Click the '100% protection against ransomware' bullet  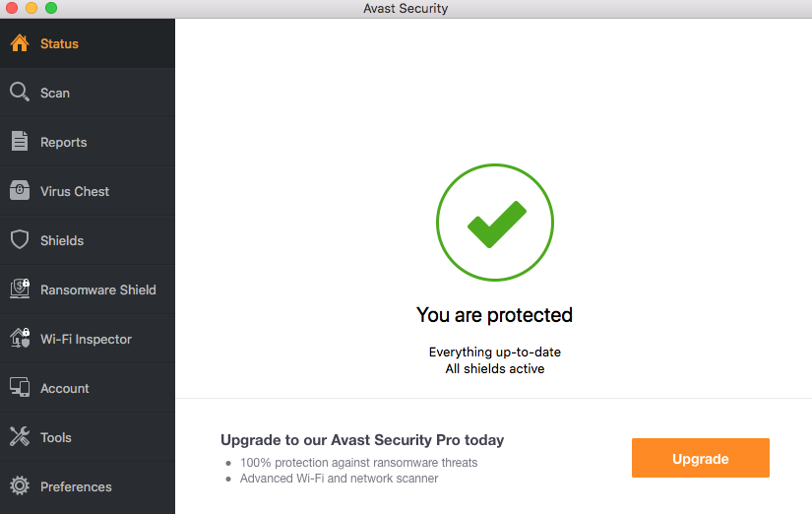358,463
